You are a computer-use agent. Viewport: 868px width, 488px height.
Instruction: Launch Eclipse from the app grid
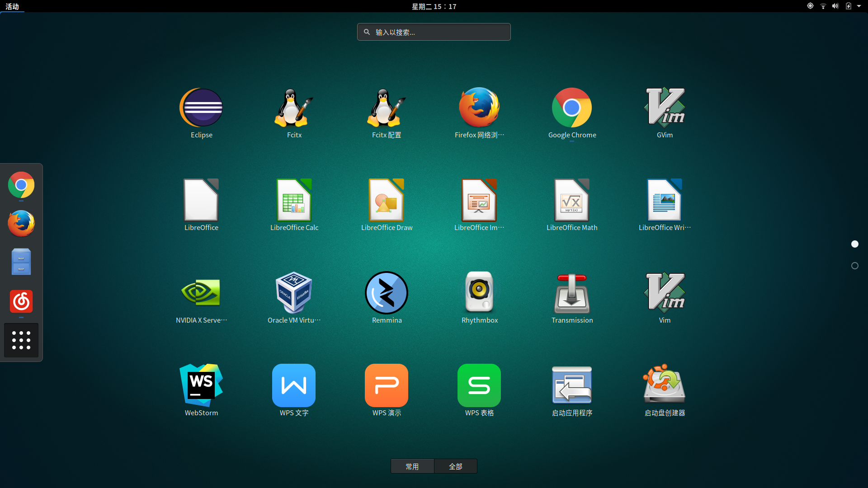(x=201, y=113)
